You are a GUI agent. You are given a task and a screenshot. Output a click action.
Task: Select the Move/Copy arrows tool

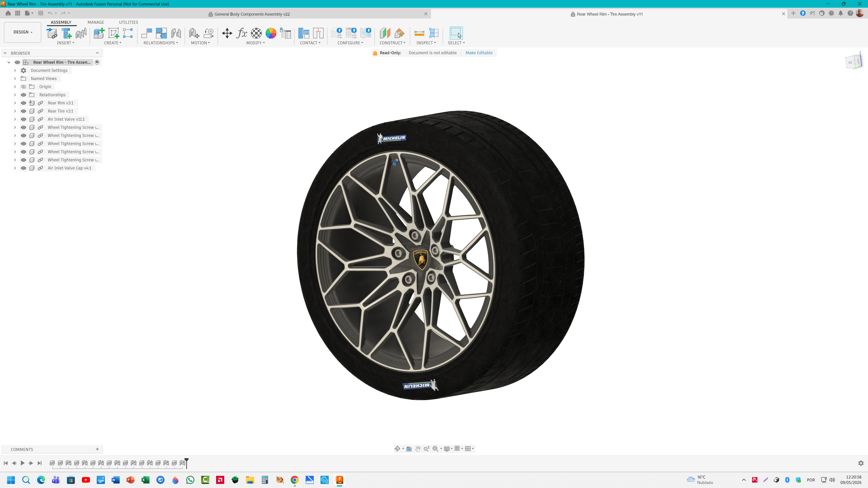point(227,33)
